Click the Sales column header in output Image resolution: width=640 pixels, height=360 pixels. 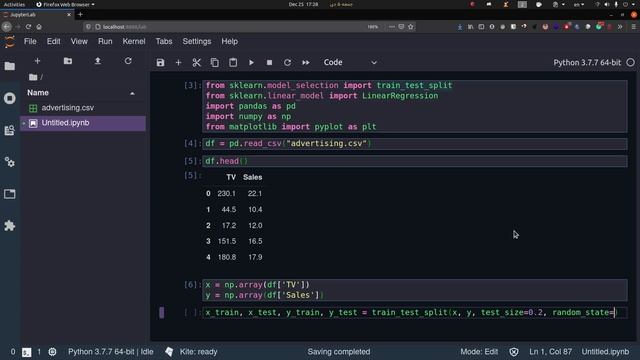(x=252, y=177)
